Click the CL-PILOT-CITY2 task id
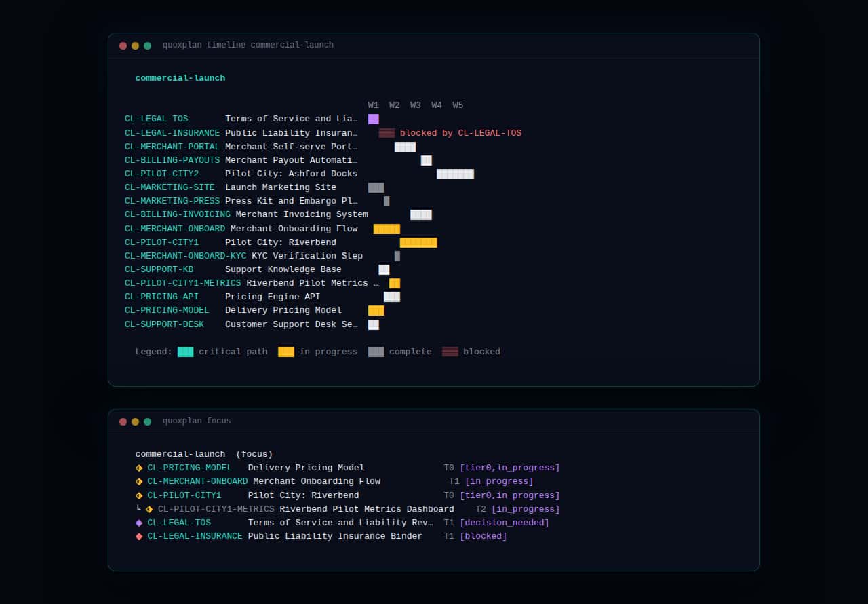 [x=162, y=174]
